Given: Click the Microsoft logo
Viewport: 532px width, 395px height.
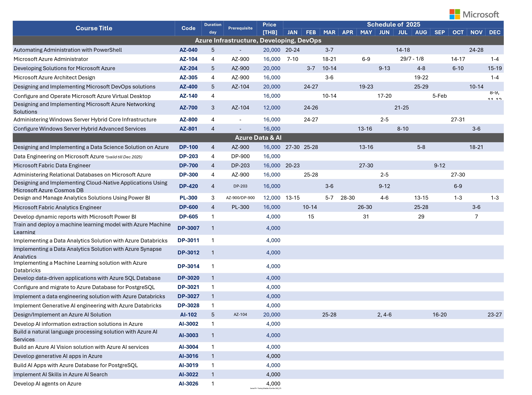Looking at the screenshot, I should pos(474,14).
